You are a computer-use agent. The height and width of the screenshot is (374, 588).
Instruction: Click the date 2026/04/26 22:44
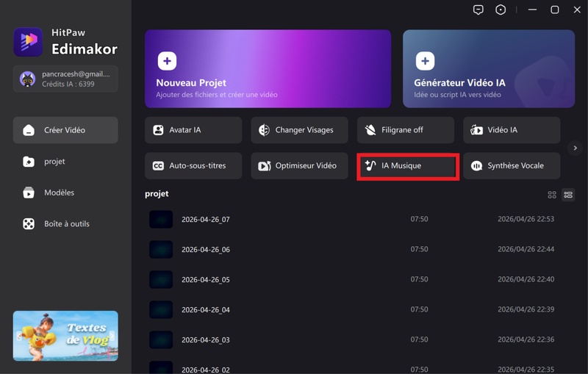click(526, 249)
